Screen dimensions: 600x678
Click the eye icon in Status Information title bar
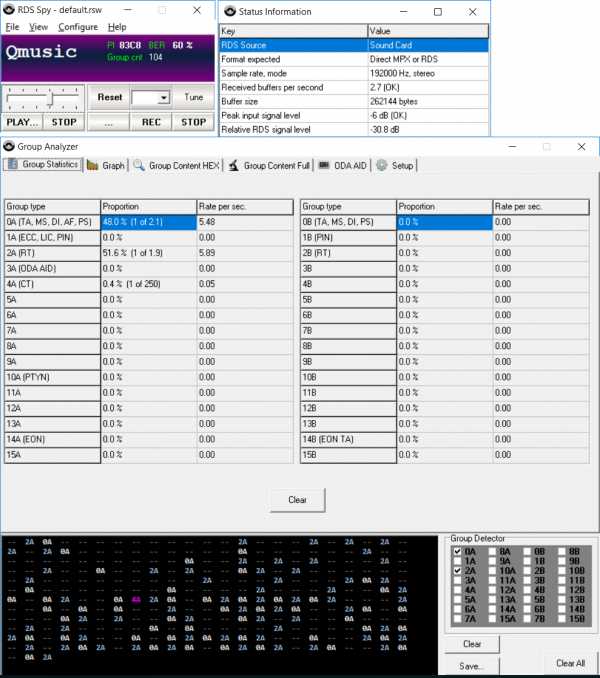[x=230, y=11]
